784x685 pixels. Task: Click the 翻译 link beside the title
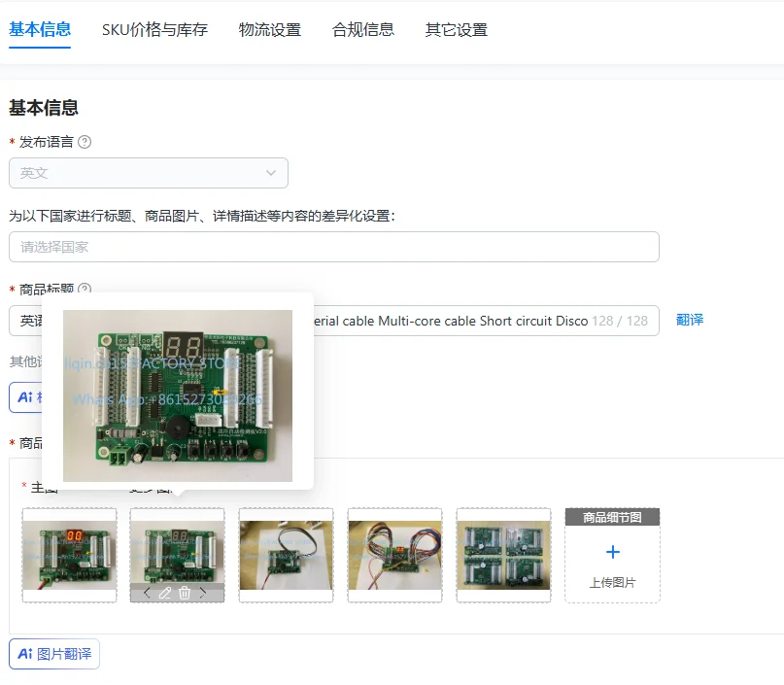[690, 320]
